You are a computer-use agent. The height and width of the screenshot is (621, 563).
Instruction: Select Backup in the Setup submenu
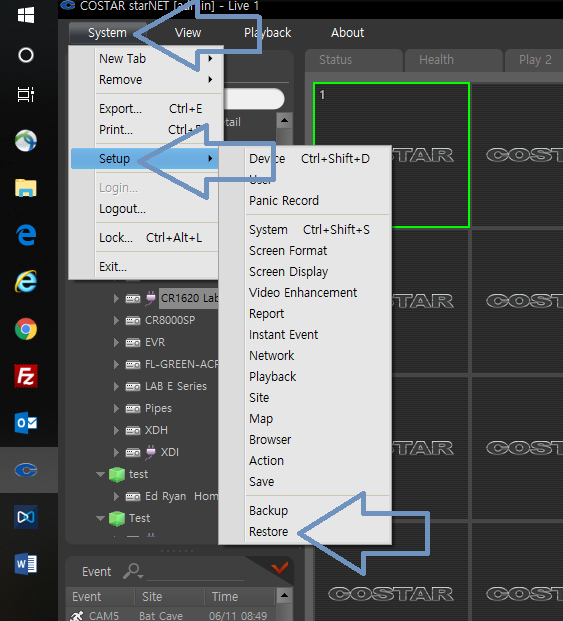(x=268, y=511)
